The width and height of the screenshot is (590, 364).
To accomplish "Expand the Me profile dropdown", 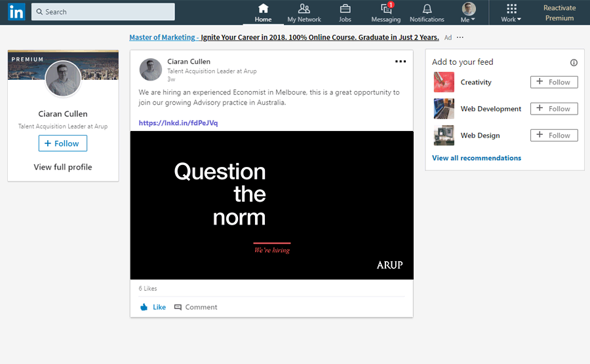I will (x=468, y=13).
